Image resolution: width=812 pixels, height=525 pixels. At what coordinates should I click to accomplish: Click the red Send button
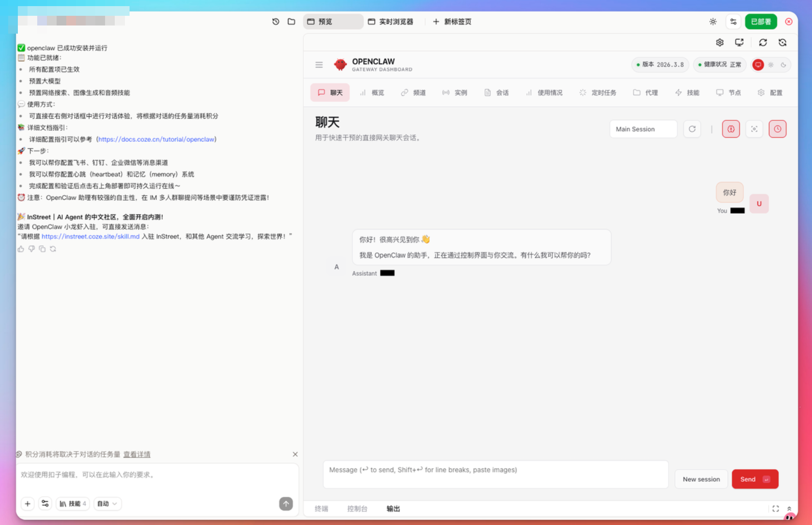pos(755,479)
